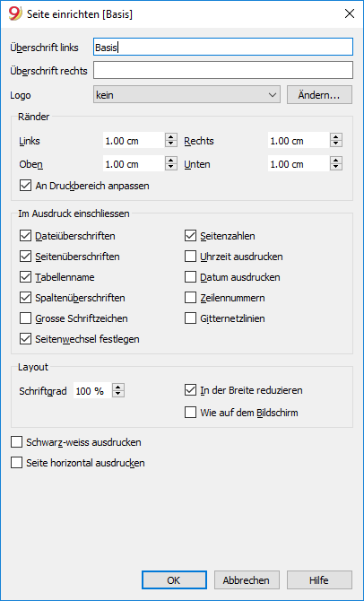Screen dimensions: 364x601
Task: Open the Logo dropdown showing kein
Action: (x=187, y=95)
